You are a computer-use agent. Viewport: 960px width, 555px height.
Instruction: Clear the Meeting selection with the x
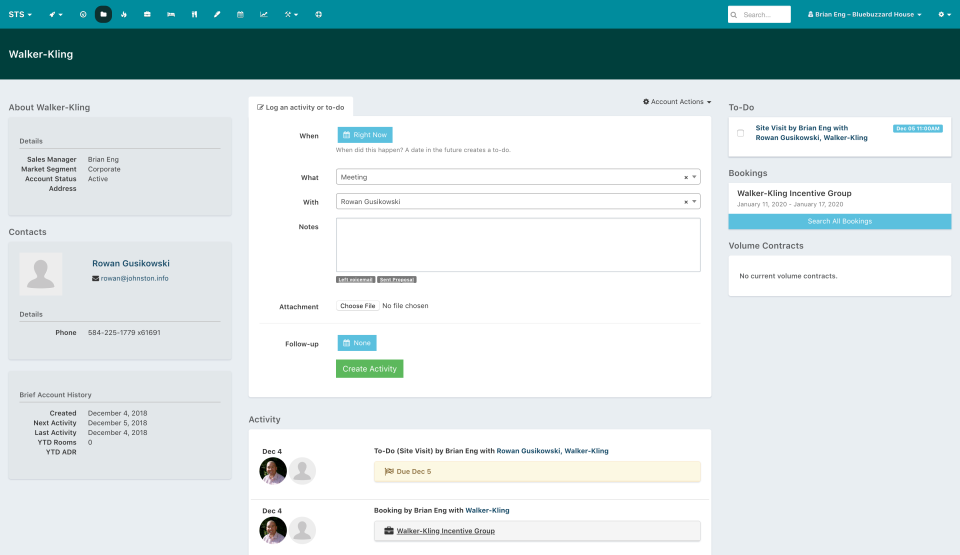pyautogui.click(x=686, y=178)
